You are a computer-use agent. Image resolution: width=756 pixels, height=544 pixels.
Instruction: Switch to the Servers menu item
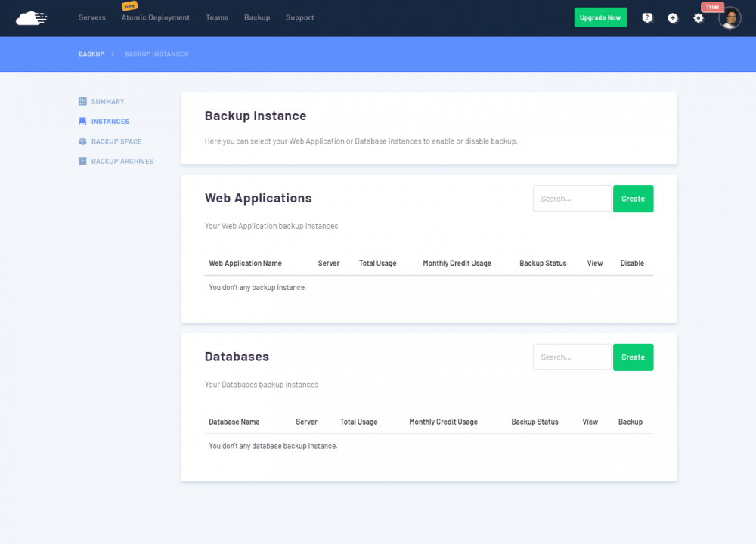pos(91,17)
